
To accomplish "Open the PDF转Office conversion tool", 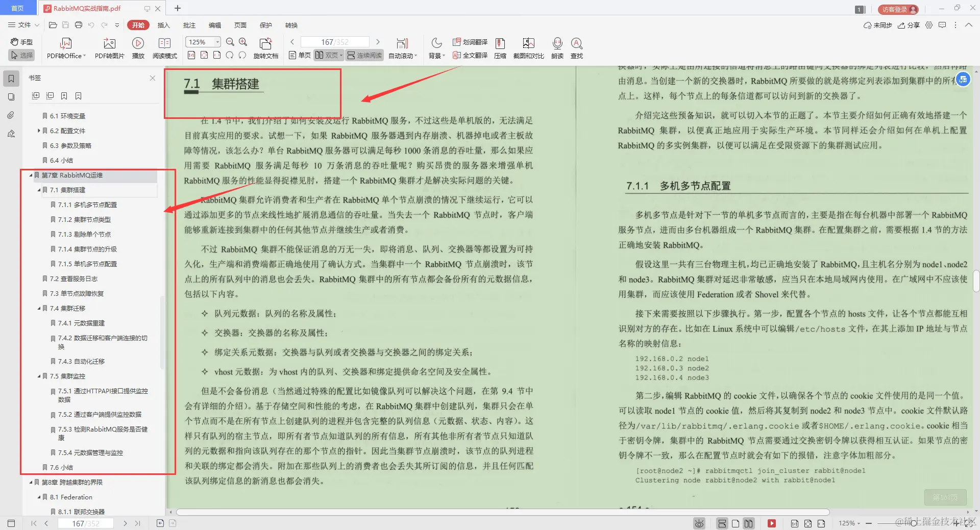I will click(65, 47).
